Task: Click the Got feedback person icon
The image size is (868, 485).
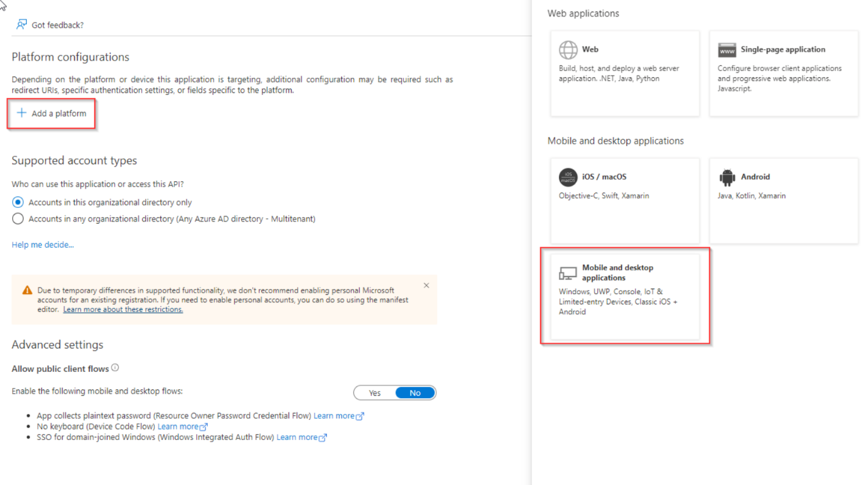Action: point(22,24)
